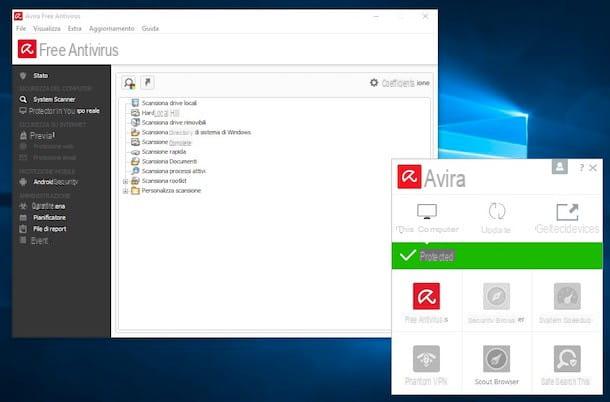Select Personalizza scansione profile

171,191
